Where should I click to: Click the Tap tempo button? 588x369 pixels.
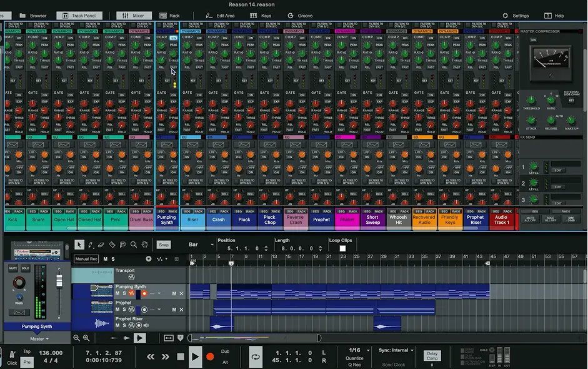[27, 351]
